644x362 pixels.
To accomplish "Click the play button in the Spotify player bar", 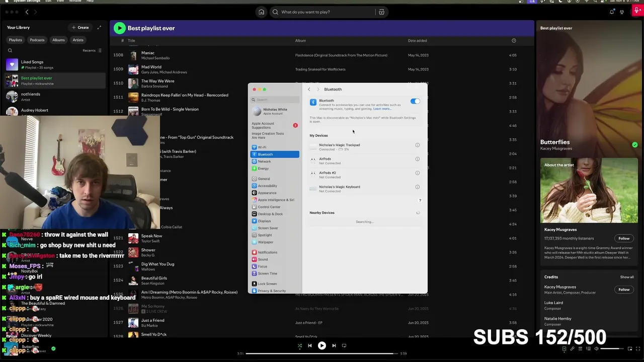I will pyautogui.click(x=322, y=345).
